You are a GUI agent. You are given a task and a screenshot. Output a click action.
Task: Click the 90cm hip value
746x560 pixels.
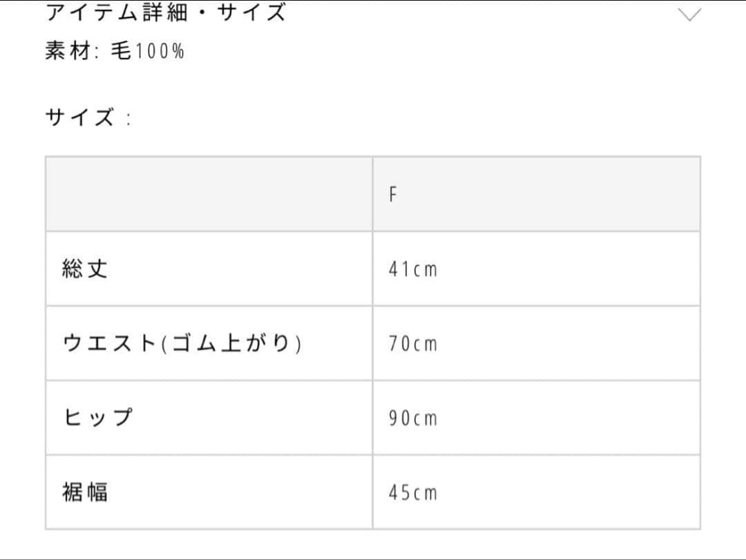413,418
